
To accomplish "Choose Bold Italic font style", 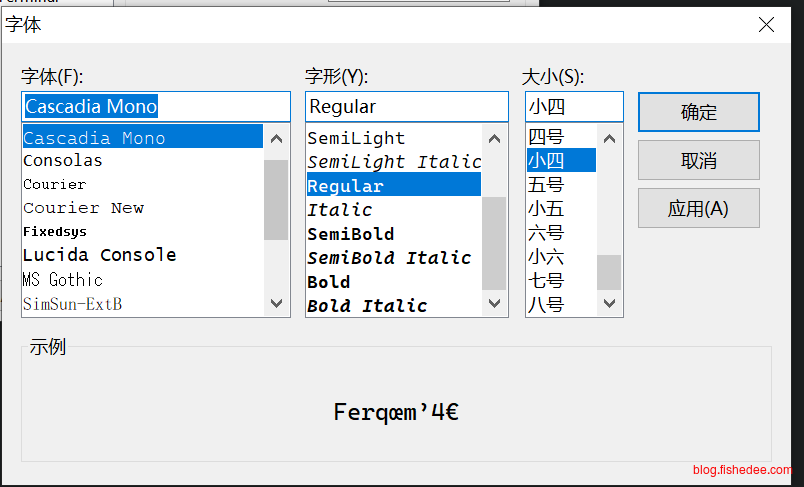I will coord(367,305).
